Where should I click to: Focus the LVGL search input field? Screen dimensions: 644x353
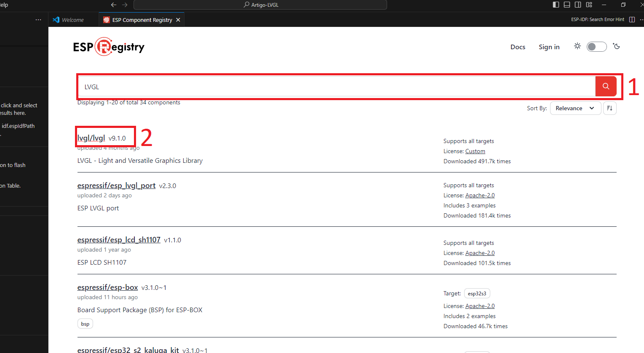point(337,87)
